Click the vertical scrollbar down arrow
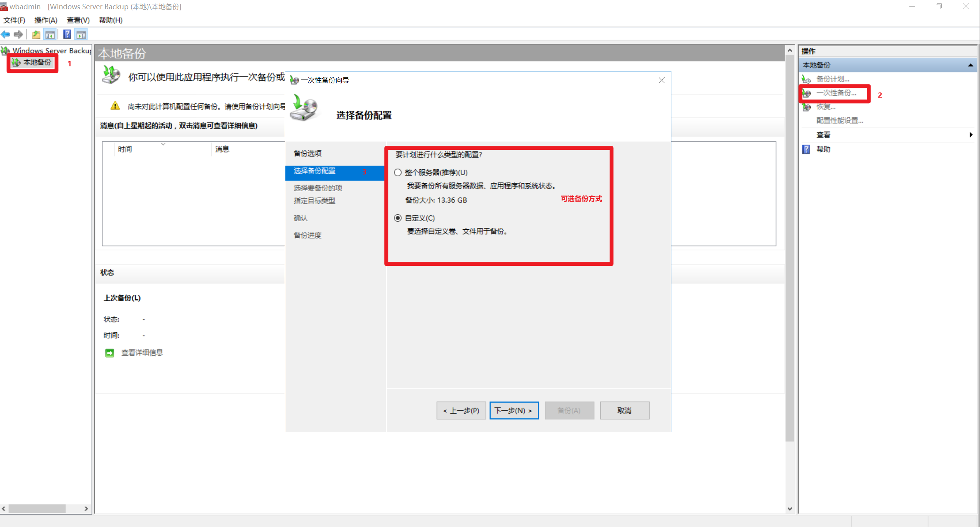980x527 pixels. click(790, 509)
